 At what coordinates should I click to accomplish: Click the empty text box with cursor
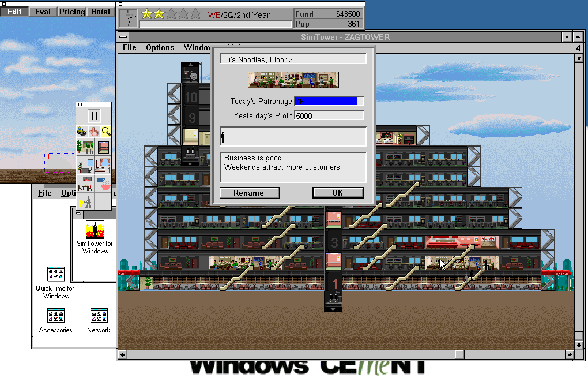tap(293, 136)
